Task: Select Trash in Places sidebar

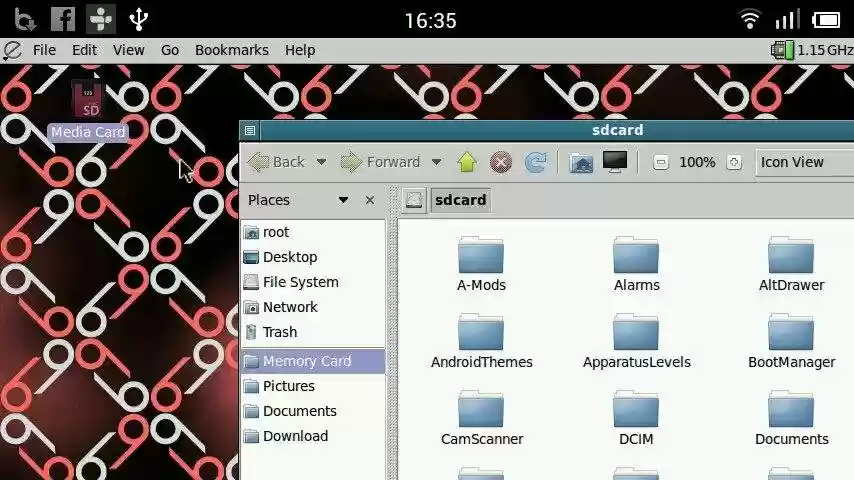Action: pos(313,332)
